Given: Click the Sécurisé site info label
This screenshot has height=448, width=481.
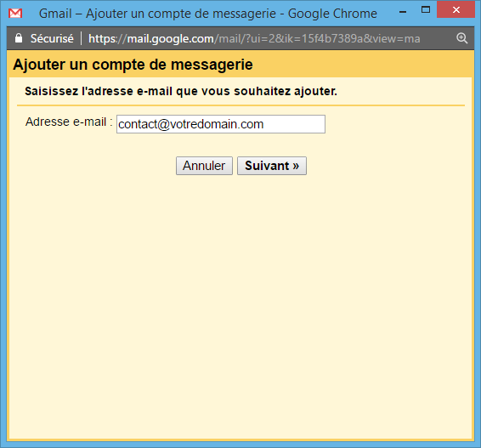Looking at the screenshot, I should pos(52,38).
